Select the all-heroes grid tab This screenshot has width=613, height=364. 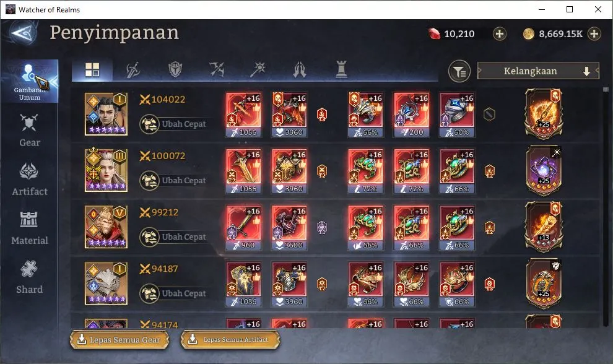click(92, 70)
